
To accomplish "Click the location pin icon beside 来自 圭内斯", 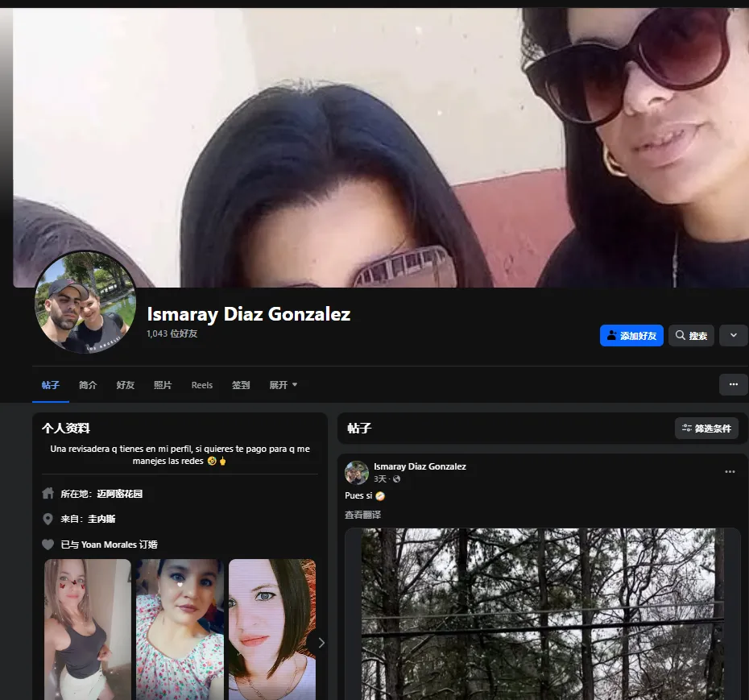I will coord(48,519).
